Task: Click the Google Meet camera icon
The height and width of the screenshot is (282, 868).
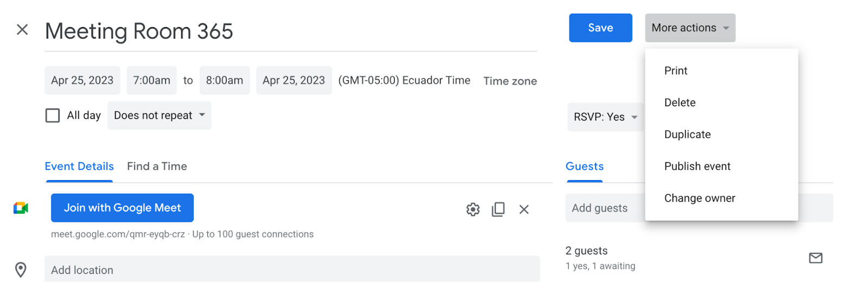Action: (x=21, y=208)
